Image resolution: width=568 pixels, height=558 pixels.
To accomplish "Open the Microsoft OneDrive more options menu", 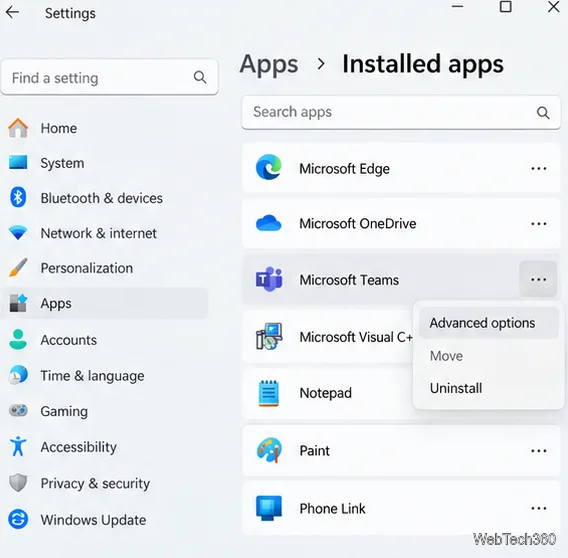I will (x=538, y=224).
